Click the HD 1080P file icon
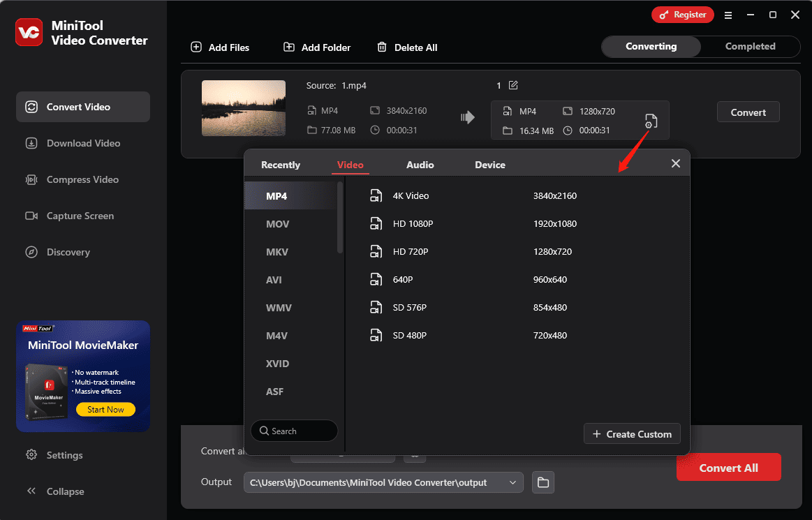812x520 pixels. pyautogui.click(x=376, y=224)
